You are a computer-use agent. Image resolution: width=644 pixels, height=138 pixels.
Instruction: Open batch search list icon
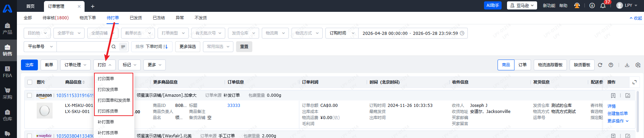(x=123, y=47)
